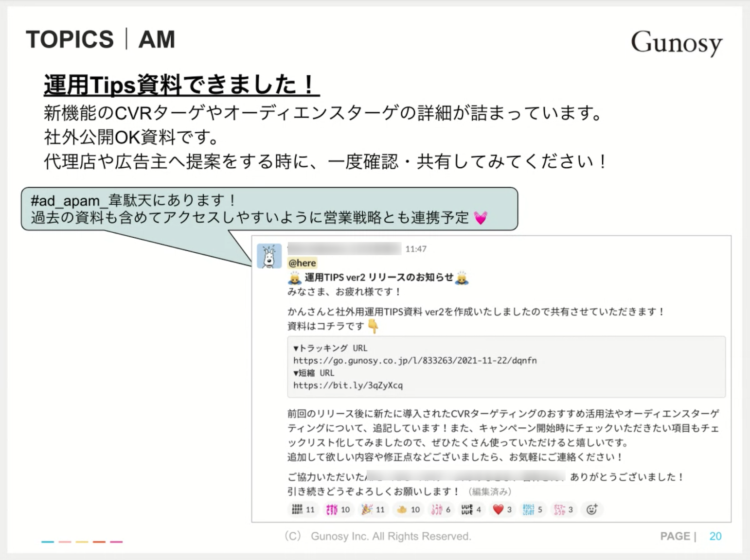Screen dimensions: 750x560
Task: Click the pink さすが reaction with count 10
Action: click(338, 509)
